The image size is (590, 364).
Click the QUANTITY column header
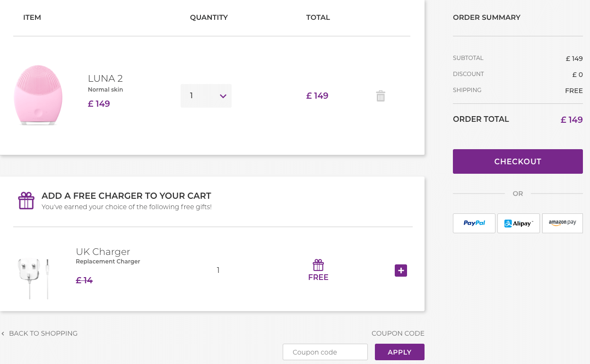point(209,17)
